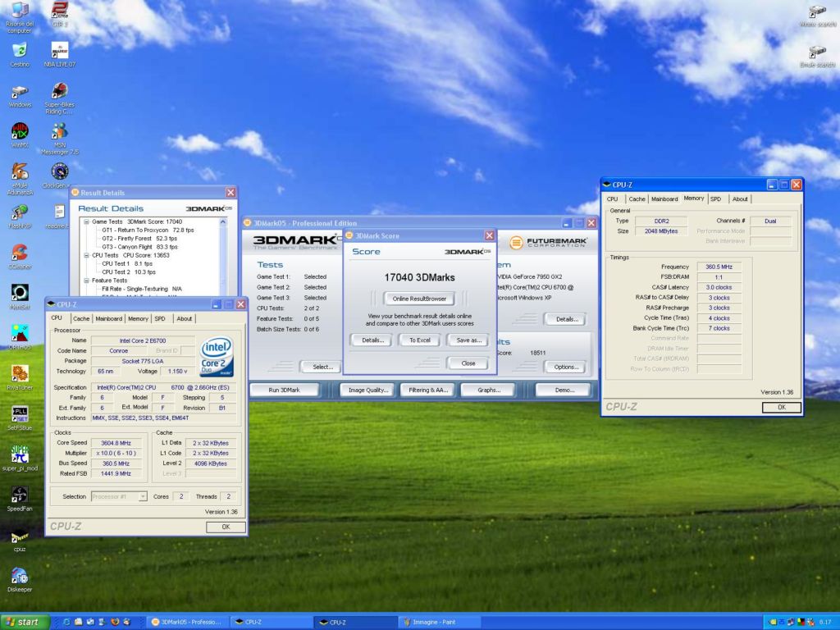This screenshot has height=630, width=840.
Task: Select GT1 - Return To Proxycon result
Action: [148, 231]
